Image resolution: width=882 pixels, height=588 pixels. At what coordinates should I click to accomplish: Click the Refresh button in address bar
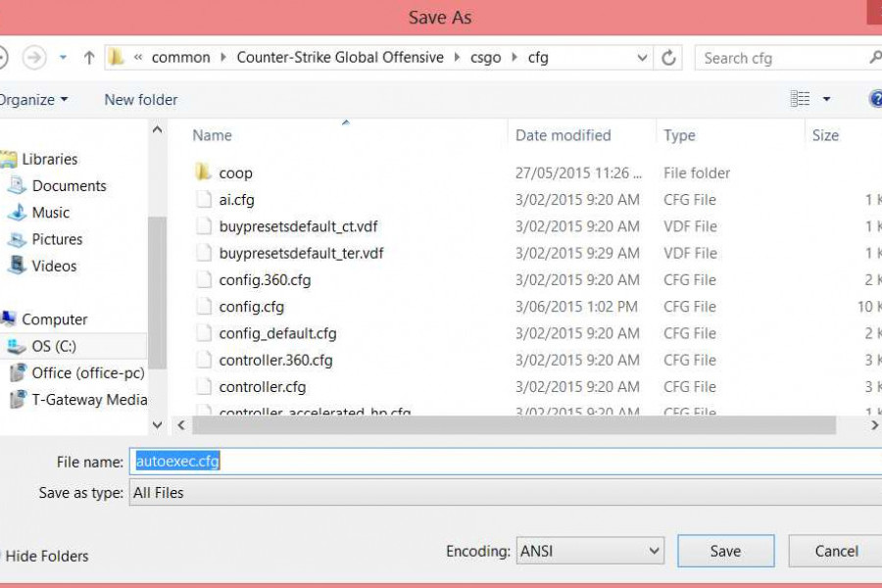(668, 58)
